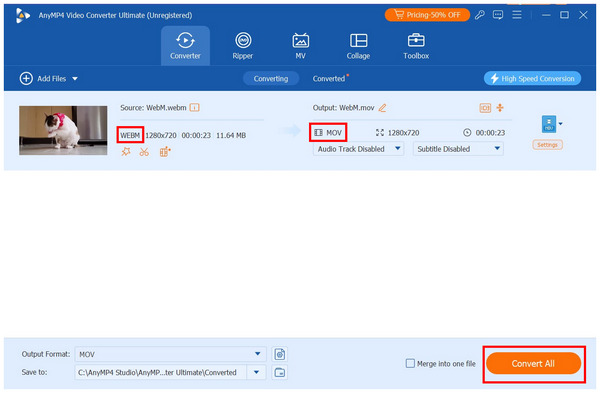Click the register key icon

(x=479, y=15)
